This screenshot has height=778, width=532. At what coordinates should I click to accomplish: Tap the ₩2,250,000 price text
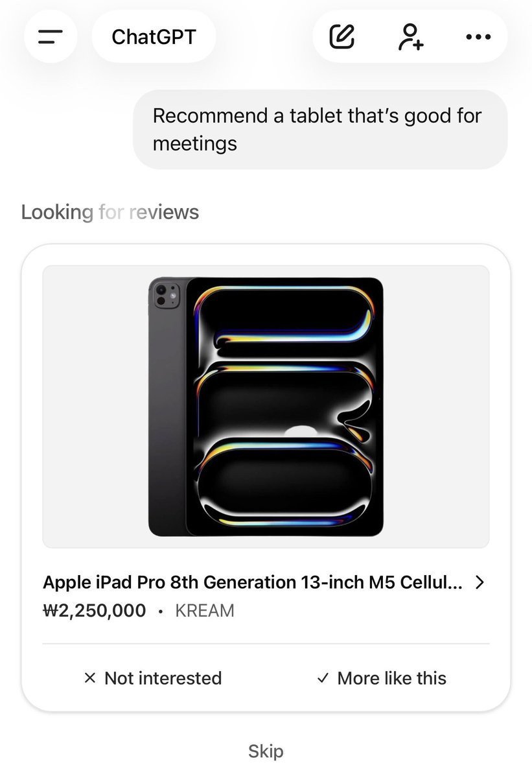(x=95, y=611)
